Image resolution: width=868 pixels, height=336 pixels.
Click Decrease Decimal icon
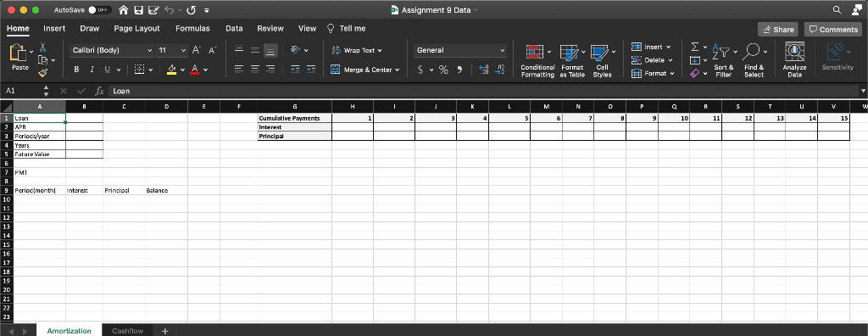pos(500,70)
